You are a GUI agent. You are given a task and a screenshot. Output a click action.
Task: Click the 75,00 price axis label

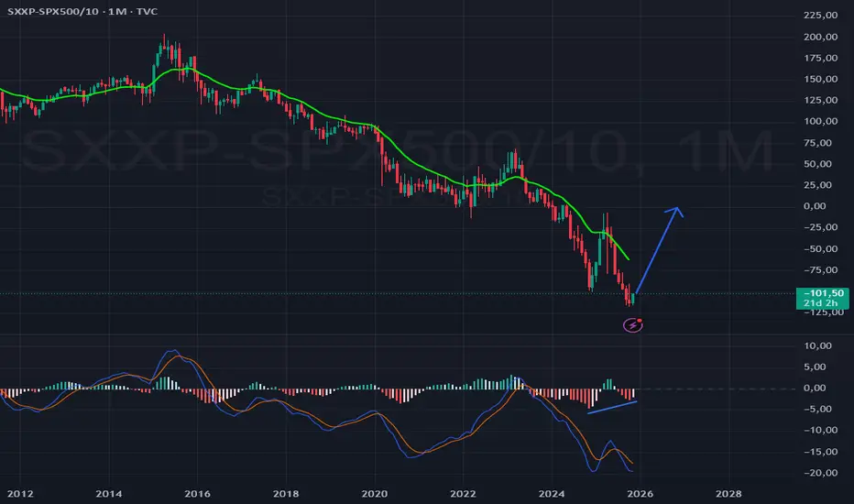(817, 143)
